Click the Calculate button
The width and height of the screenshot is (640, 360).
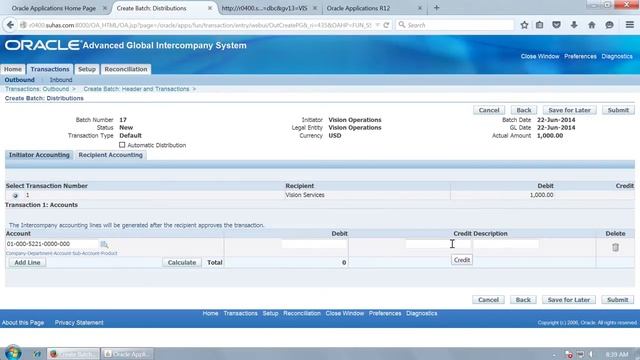(x=182, y=262)
